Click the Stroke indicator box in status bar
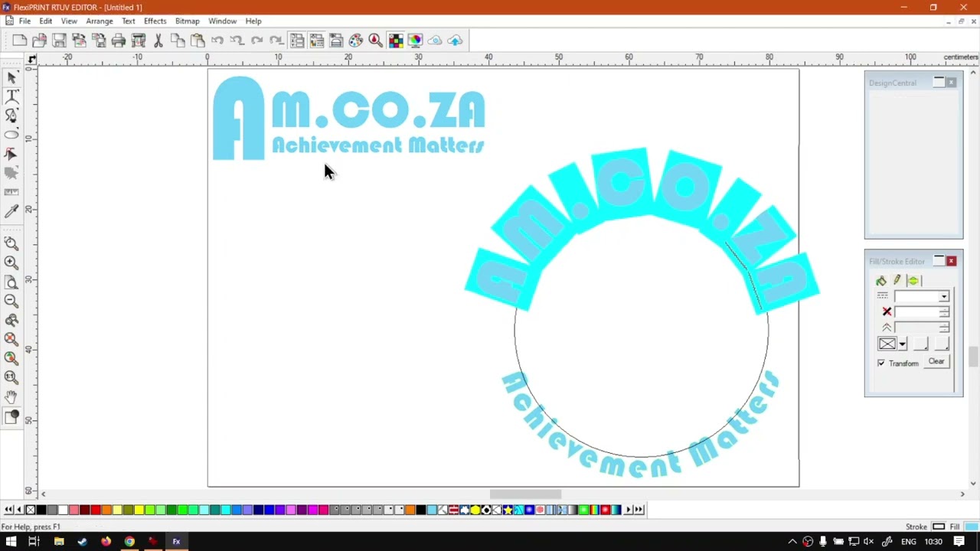This screenshot has height=551, width=980. 938,527
